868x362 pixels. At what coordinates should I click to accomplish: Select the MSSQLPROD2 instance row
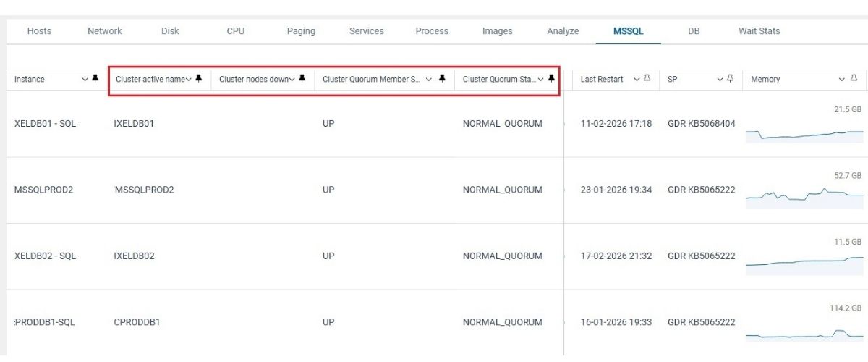coord(43,190)
